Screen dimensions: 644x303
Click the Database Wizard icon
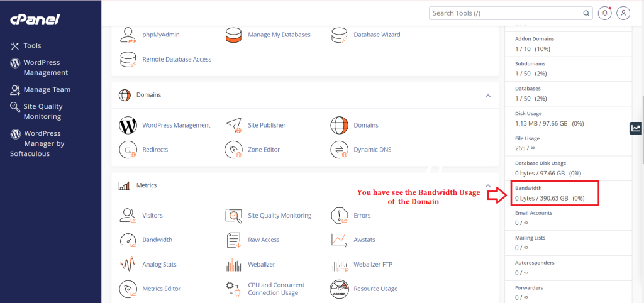point(340,35)
